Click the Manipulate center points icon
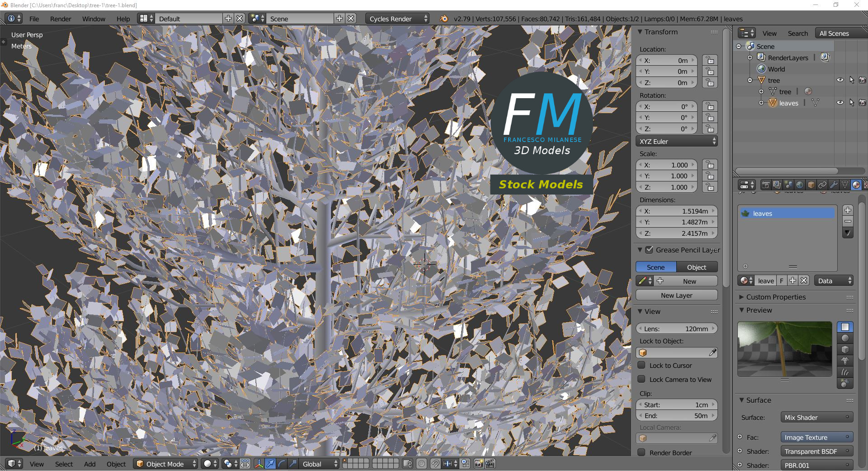 (245, 464)
